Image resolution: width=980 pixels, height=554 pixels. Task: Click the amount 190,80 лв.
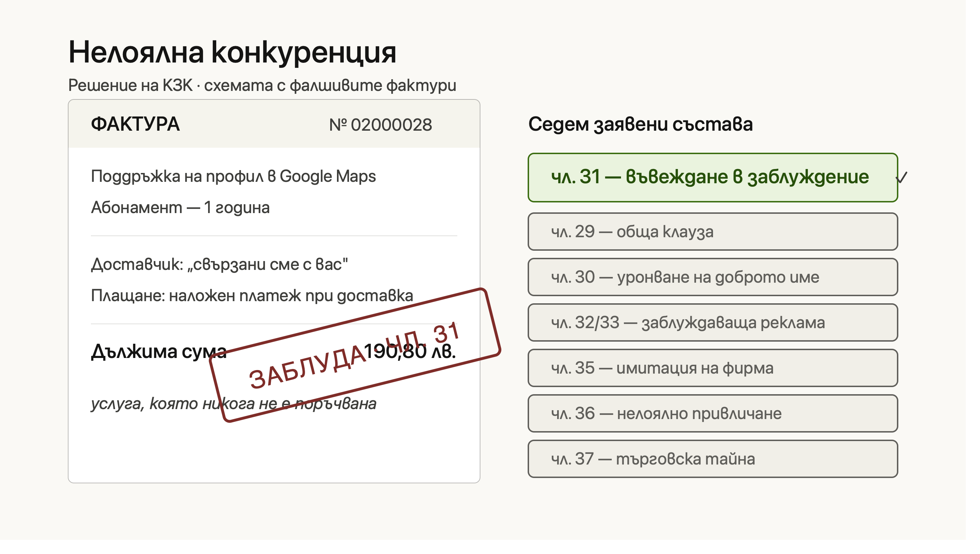click(x=410, y=351)
